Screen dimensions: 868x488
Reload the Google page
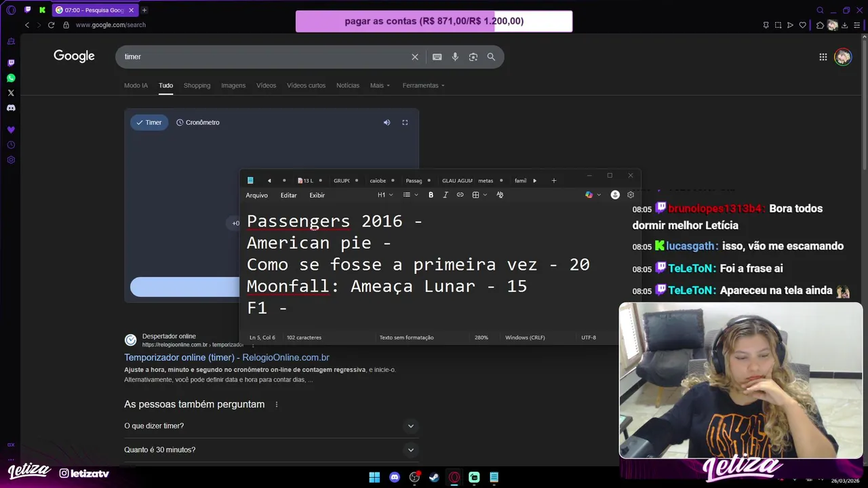pos(51,25)
